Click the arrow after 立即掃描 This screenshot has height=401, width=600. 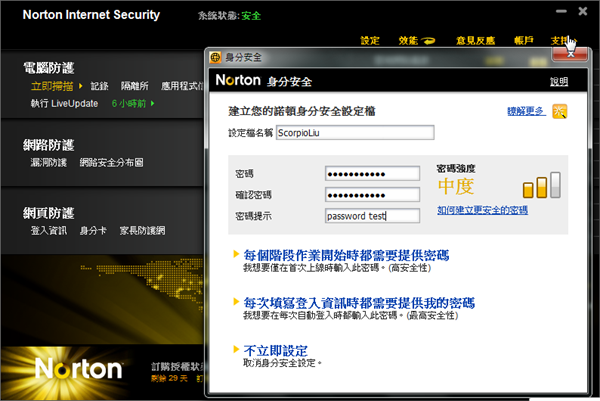pyautogui.click(x=80, y=86)
